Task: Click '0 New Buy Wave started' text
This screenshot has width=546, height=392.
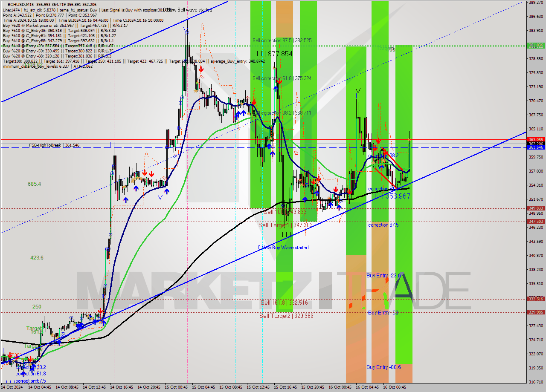Action: (x=283, y=248)
